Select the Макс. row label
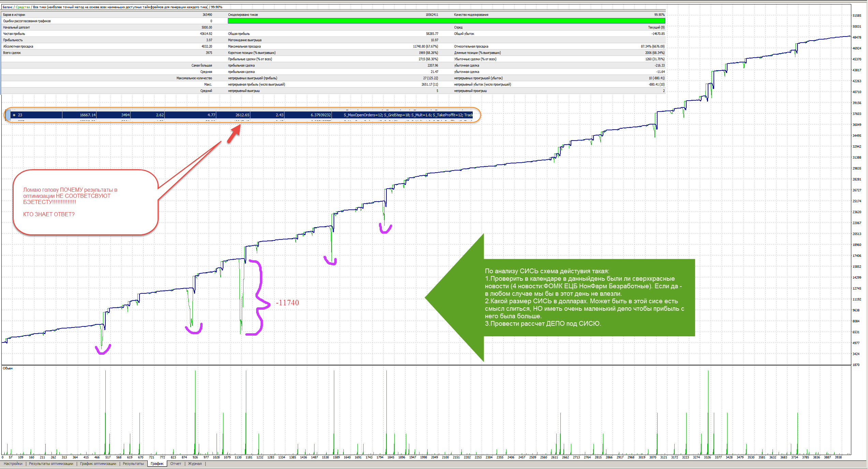Viewport: 868px width, 469px height. pyautogui.click(x=208, y=85)
